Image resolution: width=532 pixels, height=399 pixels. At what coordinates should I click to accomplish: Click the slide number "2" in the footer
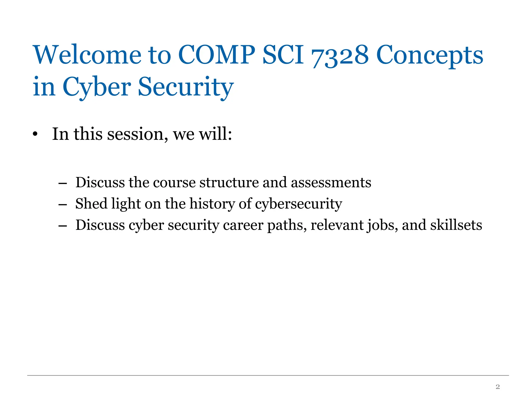(497, 387)
